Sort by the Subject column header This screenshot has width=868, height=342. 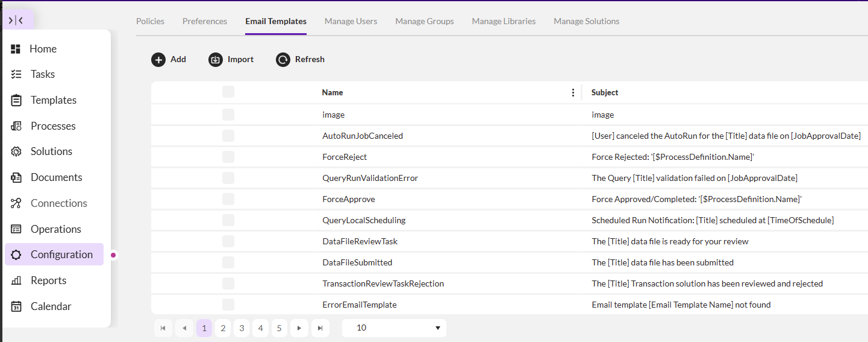click(605, 92)
